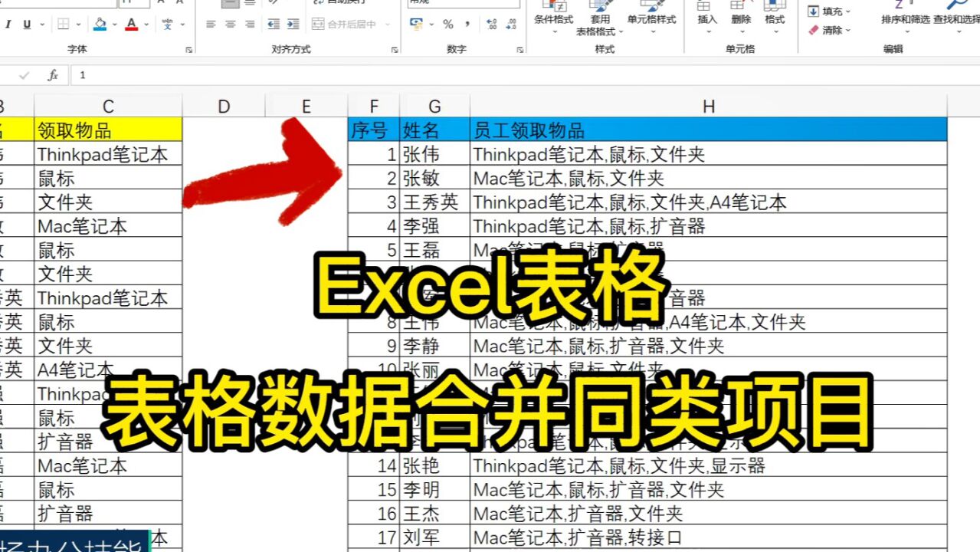This screenshot has width=980, height=552.
Task: Align text left
Action: click(x=211, y=25)
